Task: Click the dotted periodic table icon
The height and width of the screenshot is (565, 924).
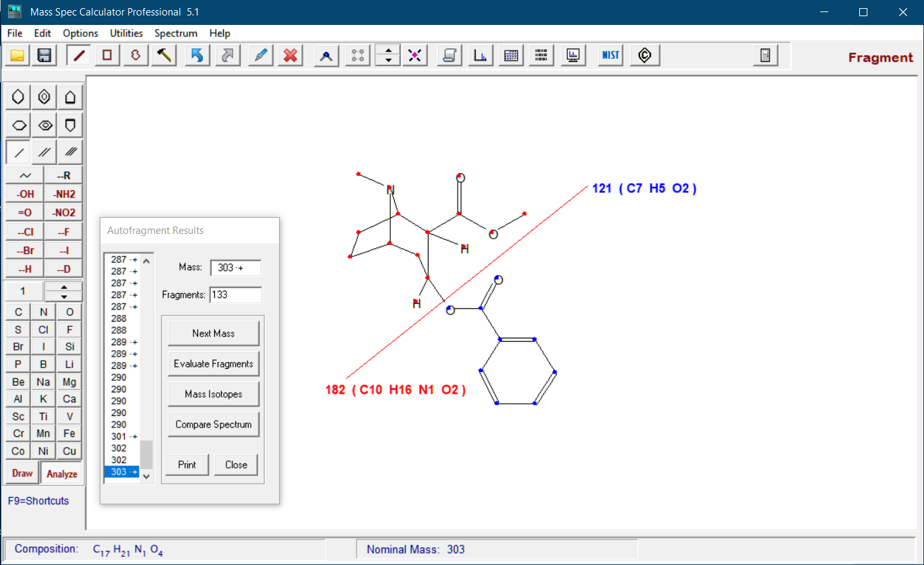Action: (541, 55)
